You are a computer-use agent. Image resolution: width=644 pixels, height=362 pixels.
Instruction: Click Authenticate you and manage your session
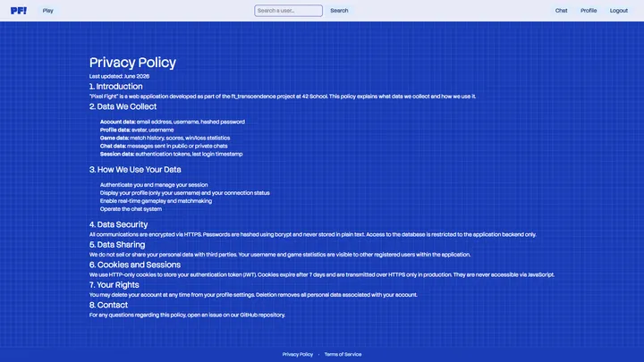154,185
